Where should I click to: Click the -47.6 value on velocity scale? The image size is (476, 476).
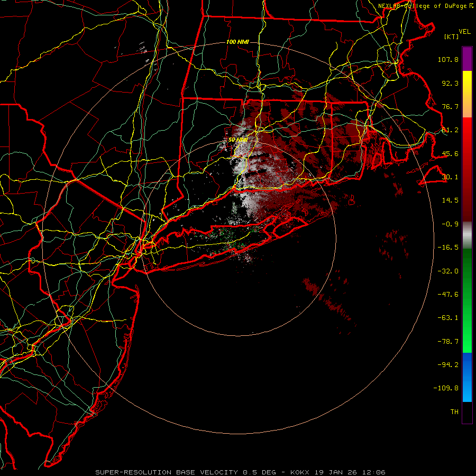(x=448, y=295)
